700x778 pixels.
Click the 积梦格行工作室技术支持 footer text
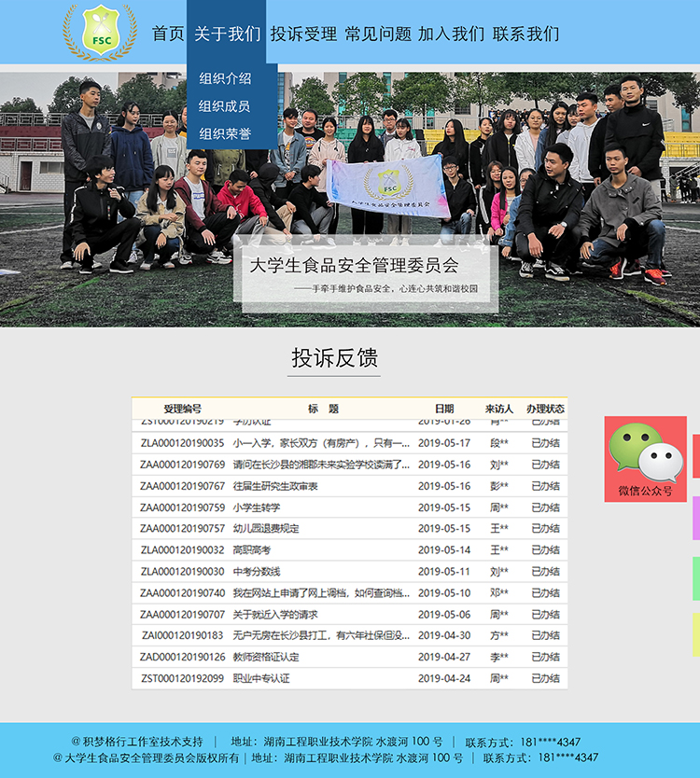click(143, 742)
